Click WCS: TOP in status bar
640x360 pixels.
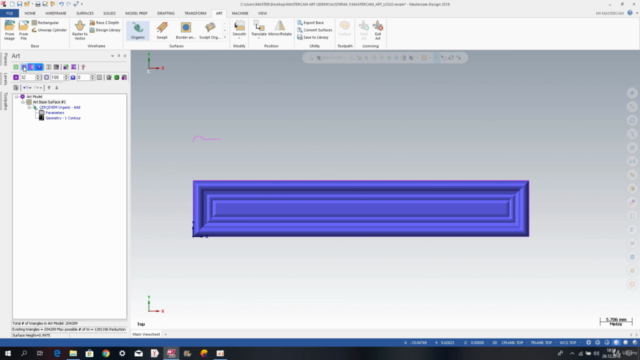(x=568, y=343)
